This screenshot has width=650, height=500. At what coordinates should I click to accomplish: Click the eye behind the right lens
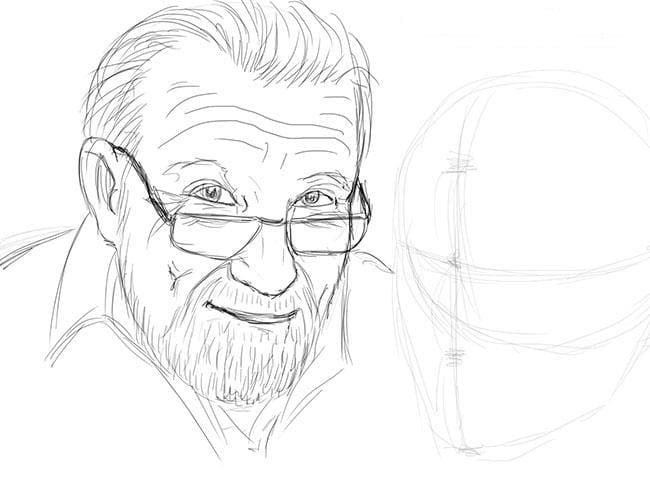click(313, 198)
